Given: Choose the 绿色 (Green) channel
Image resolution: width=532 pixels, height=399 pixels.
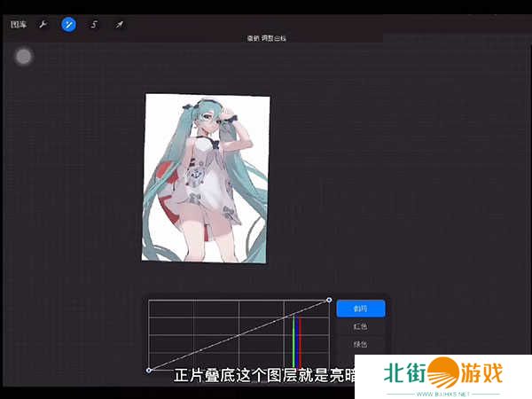Looking at the screenshot, I should (x=360, y=344).
